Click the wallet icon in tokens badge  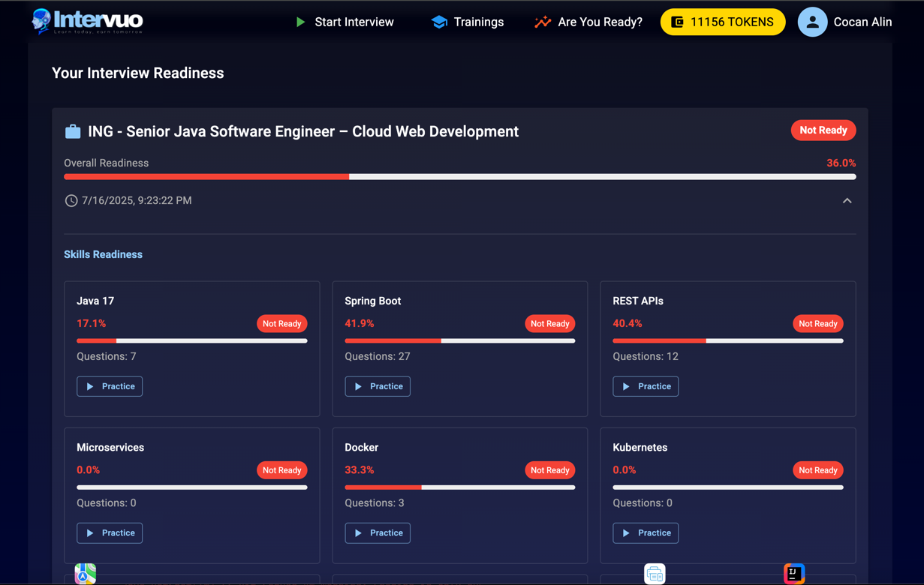click(x=677, y=22)
